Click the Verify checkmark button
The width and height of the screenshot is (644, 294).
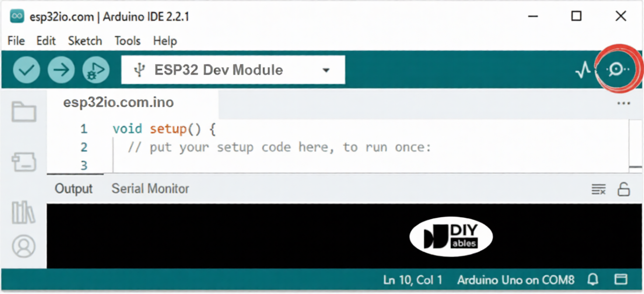tap(27, 70)
